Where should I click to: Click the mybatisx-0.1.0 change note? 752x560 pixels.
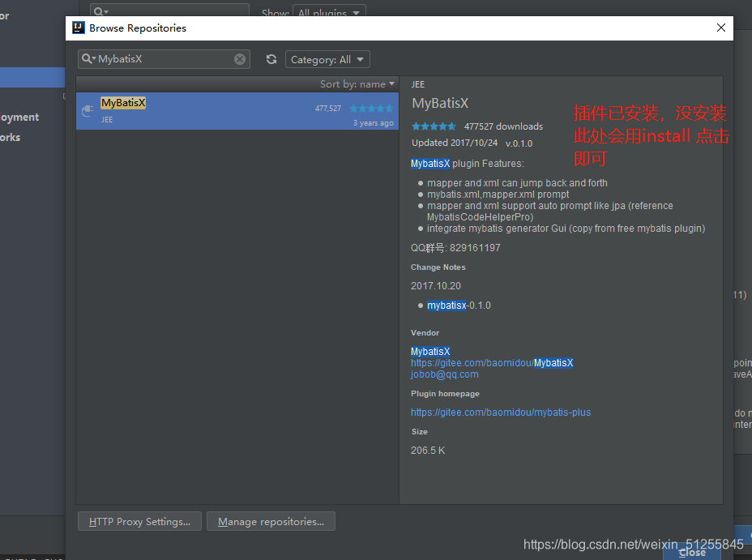click(x=459, y=306)
